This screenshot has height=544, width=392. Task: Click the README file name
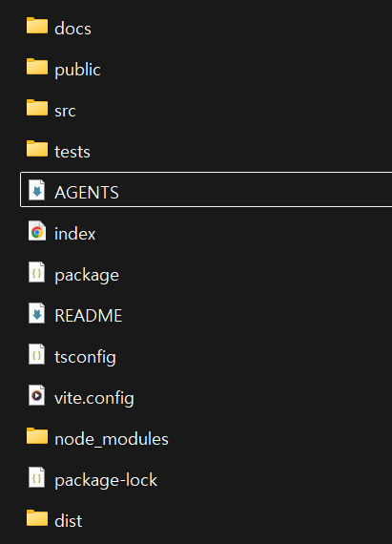tap(89, 316)
